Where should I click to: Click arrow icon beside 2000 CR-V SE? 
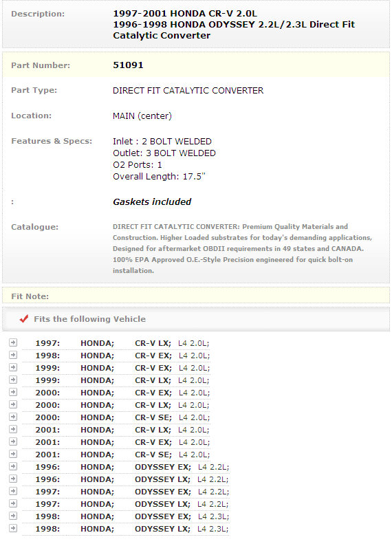13,417
